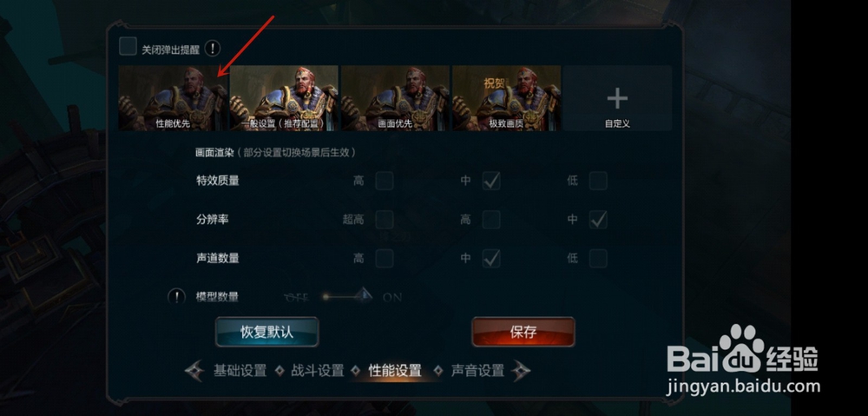Image resolution: width=868 pixels, height=416 pixels.
Task: Set 声道数量 to 低
Action: tap(598, 258)
